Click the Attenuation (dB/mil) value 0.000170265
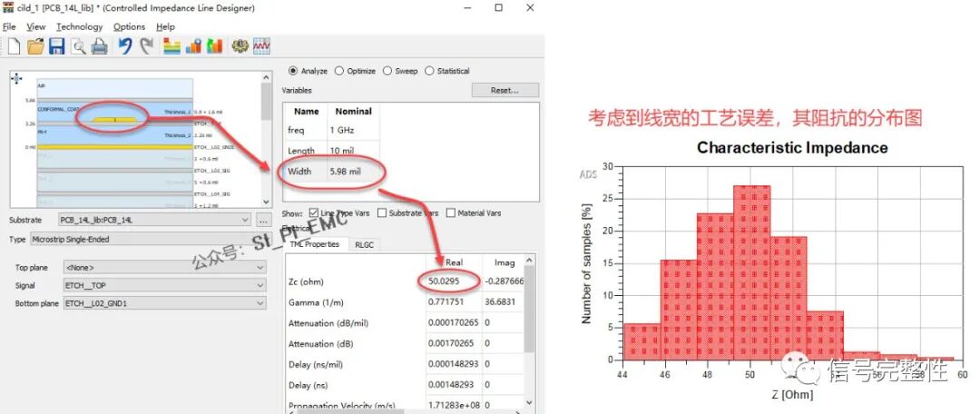The width and height of the screenshot is (980, 414). click(454, 322)
